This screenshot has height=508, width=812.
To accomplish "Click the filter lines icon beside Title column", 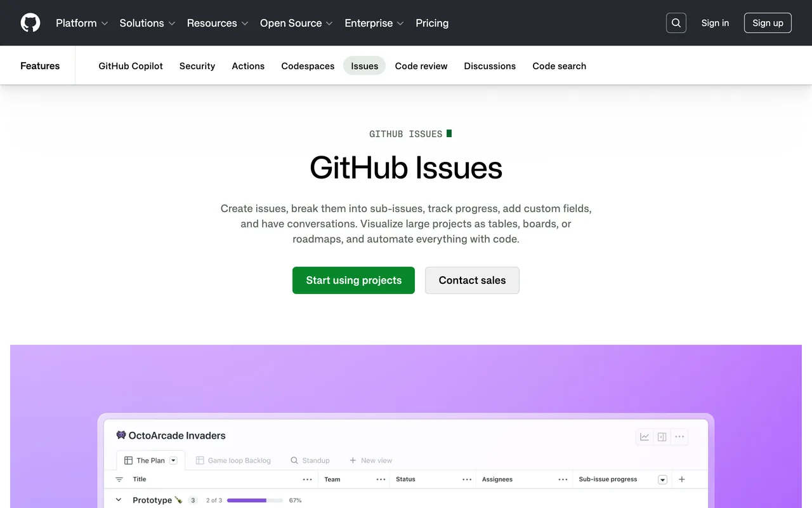I will (x=119, y=479).
